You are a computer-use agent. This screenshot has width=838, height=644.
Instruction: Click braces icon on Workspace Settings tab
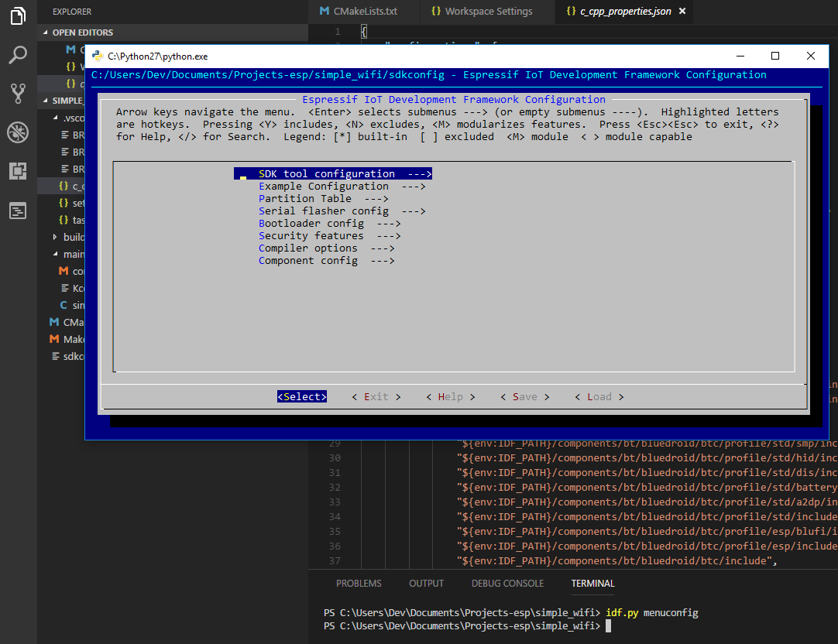click(x=436, y=11)
